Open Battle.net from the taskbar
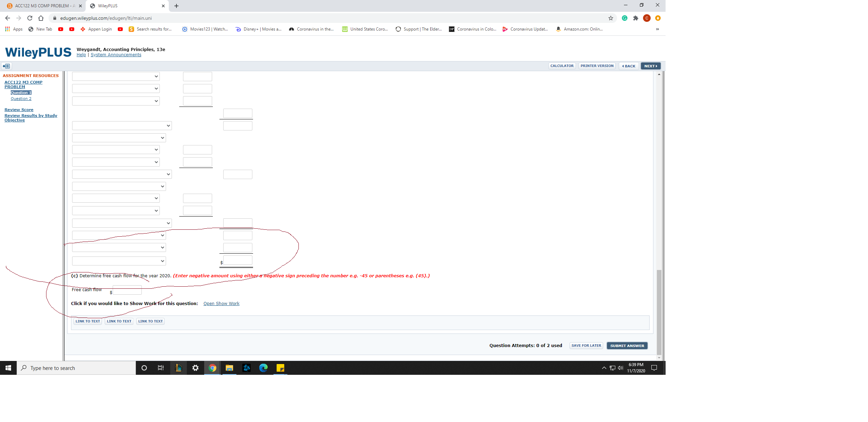868x422 pixels. [x=246, y=368]
